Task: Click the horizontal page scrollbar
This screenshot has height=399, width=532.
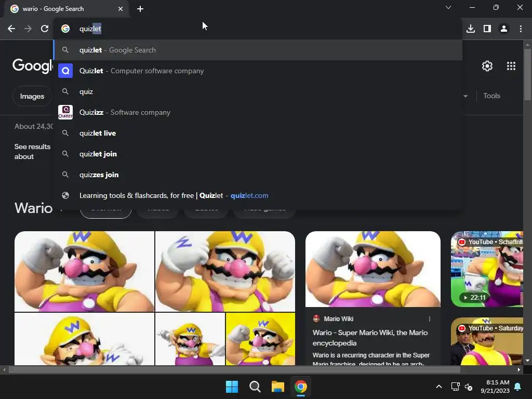Action: point(234,369)
